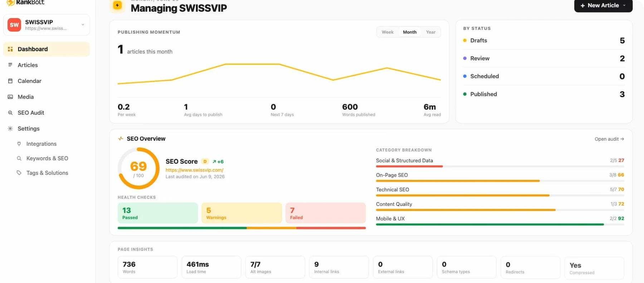Open the Dashboard menu item
Viewport: 644px width, 283px height.
(47, 49)
